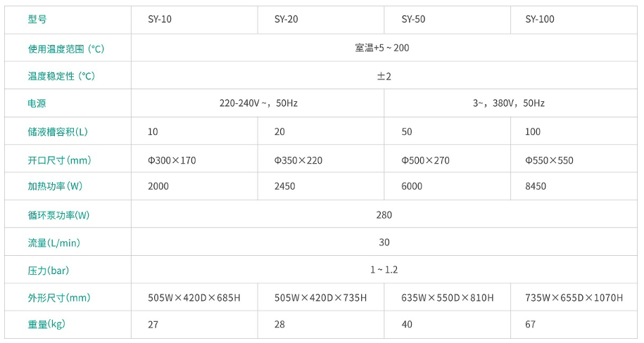This screenshot has width=644, height=343.
Task: Click the 室温+5 ~ 200 temperature value
Action: 382,48
